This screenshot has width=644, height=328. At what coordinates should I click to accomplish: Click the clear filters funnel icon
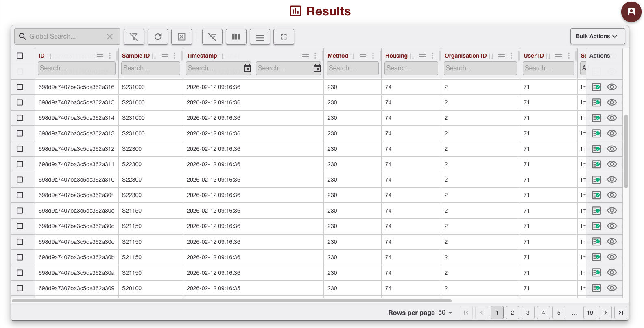point(134,37)
